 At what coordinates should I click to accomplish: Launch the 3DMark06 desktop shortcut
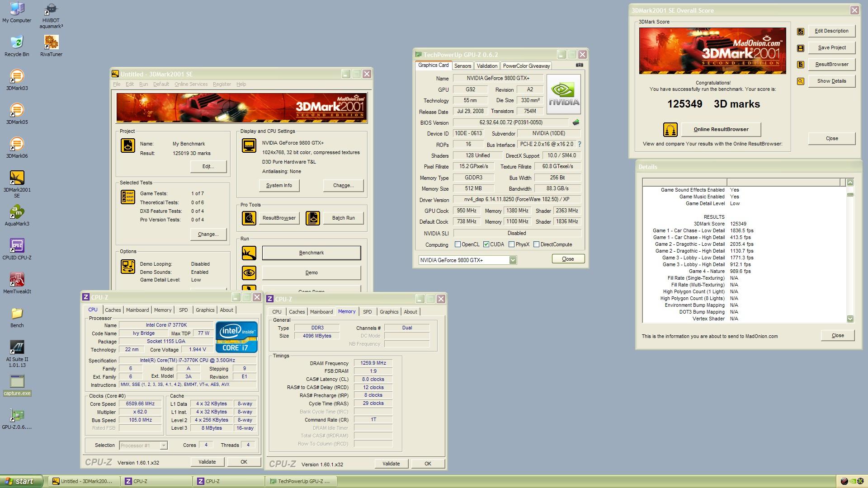tap(17, 148)
